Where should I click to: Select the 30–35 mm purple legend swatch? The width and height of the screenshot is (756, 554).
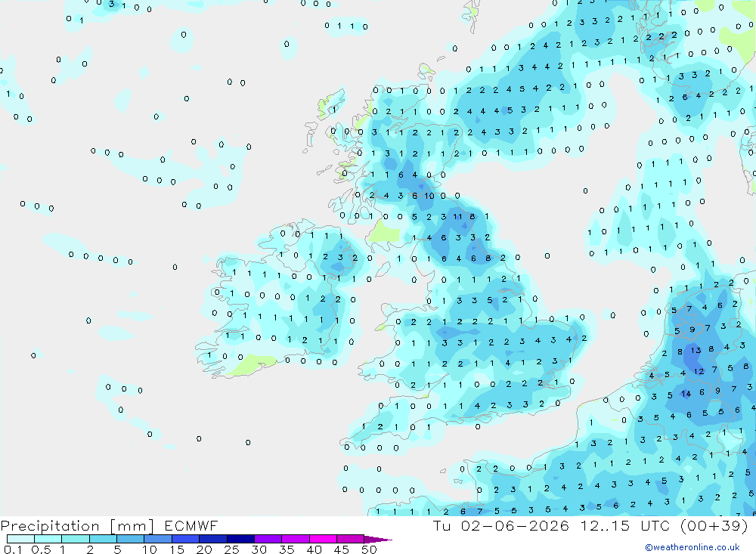tap(268, 539)
